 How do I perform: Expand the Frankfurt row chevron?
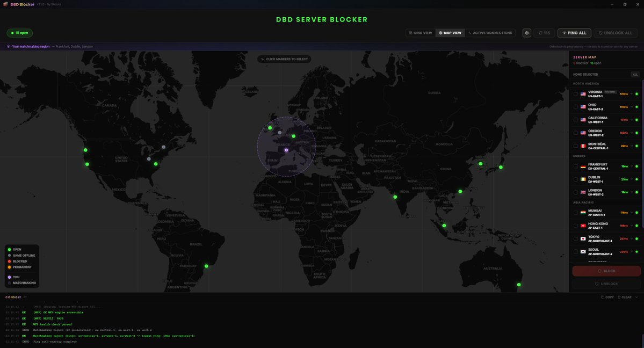632,166
